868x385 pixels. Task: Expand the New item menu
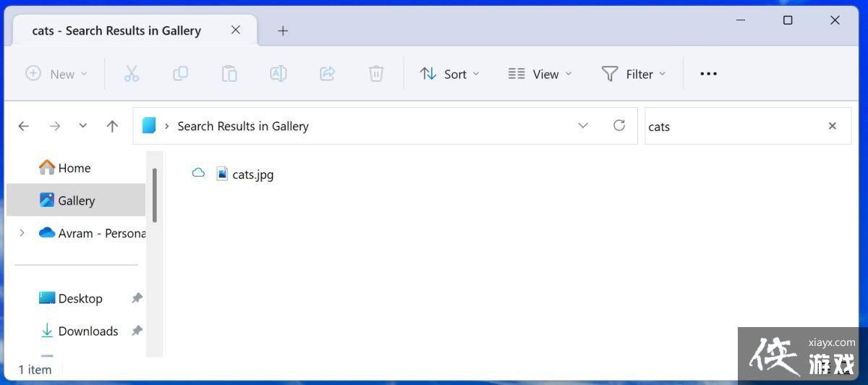click(x=56, y=74)
